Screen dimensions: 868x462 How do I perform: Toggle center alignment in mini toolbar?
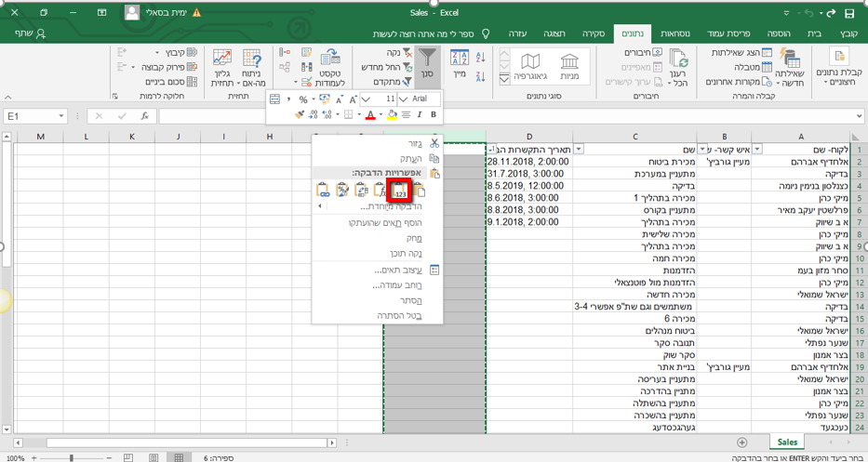(x=406, y=114)
